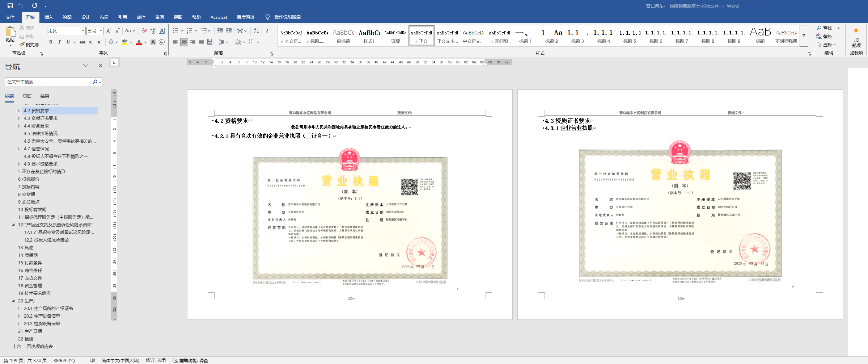Image resolution: width=868 pixels, height=364 pixels.
Task: Click the 替换 (Replace) button
Action: click(825, 36)
